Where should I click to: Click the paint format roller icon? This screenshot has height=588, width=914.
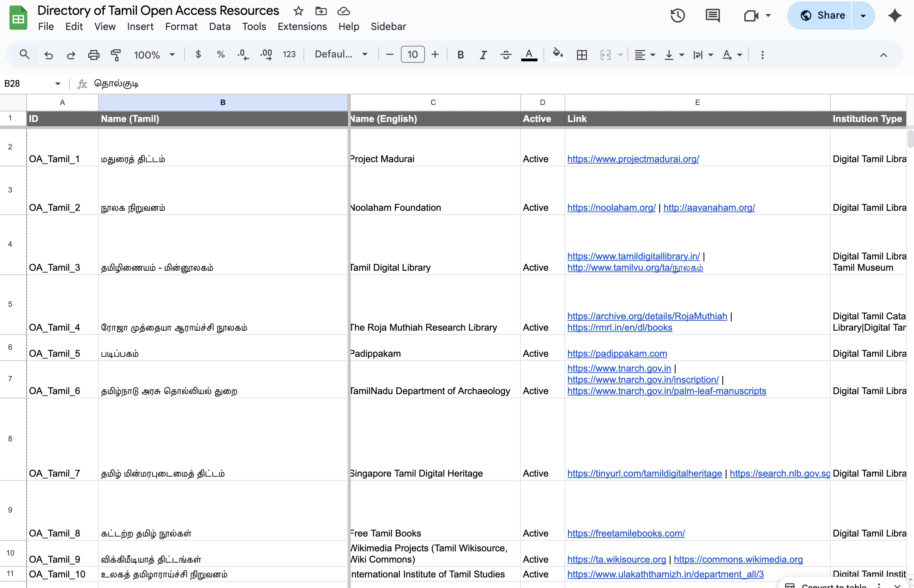click(116, 55)
